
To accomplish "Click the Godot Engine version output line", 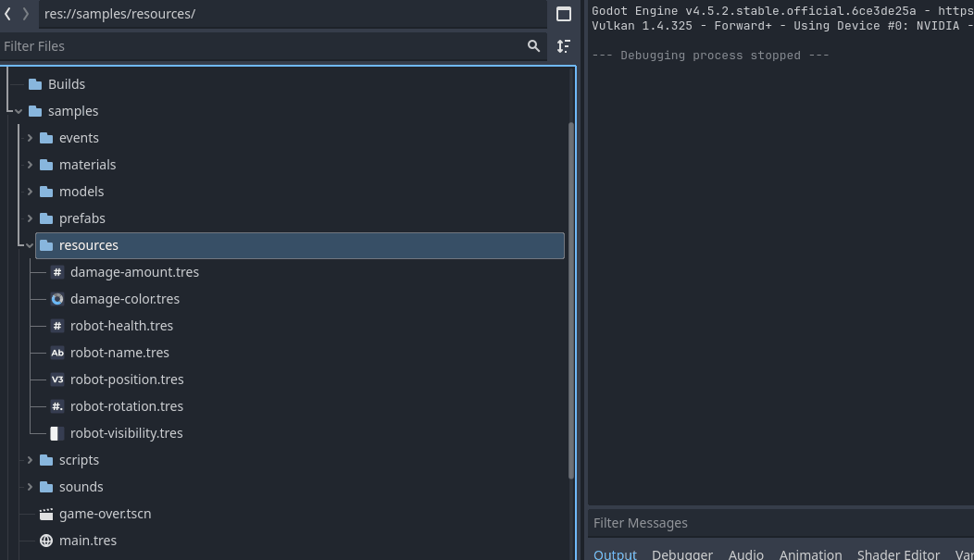I will tap(782, 11).
